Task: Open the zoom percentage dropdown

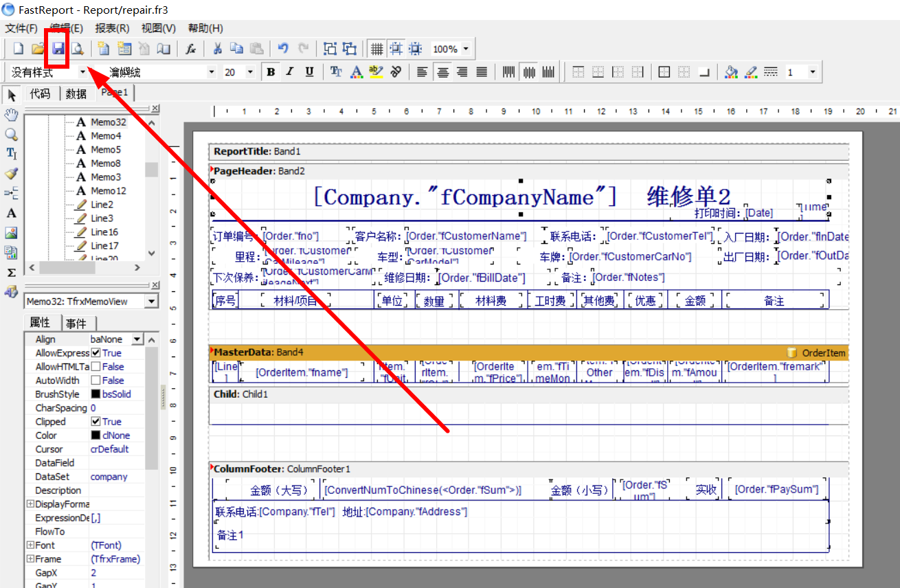Action: [466, 49]
